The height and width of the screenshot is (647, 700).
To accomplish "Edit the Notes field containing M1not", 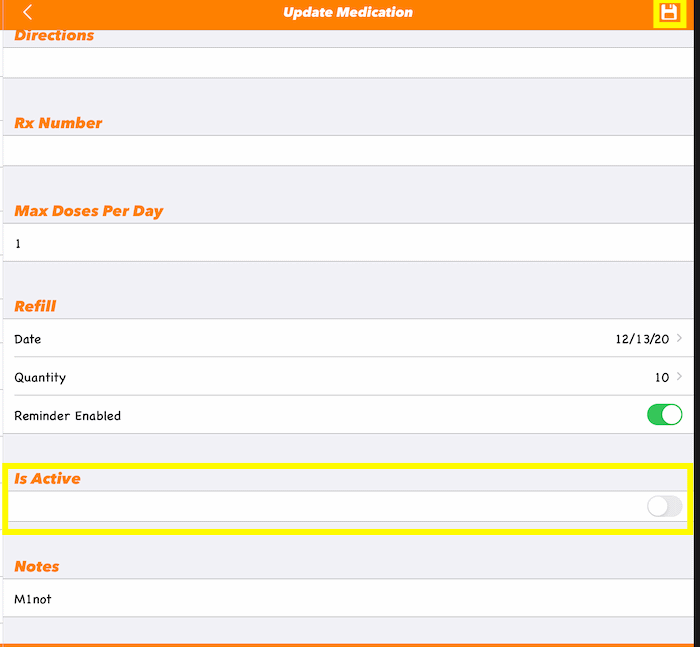I will [x=348, y=598].
